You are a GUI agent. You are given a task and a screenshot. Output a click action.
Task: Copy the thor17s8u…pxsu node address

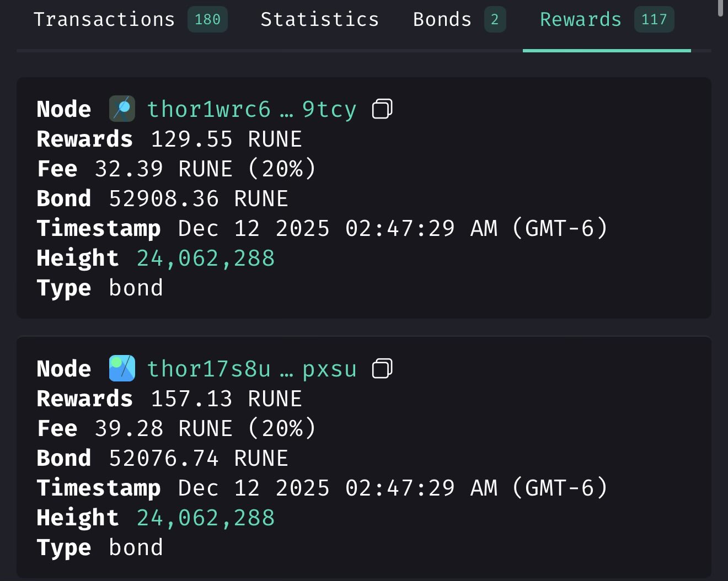[x=382, y=368]
